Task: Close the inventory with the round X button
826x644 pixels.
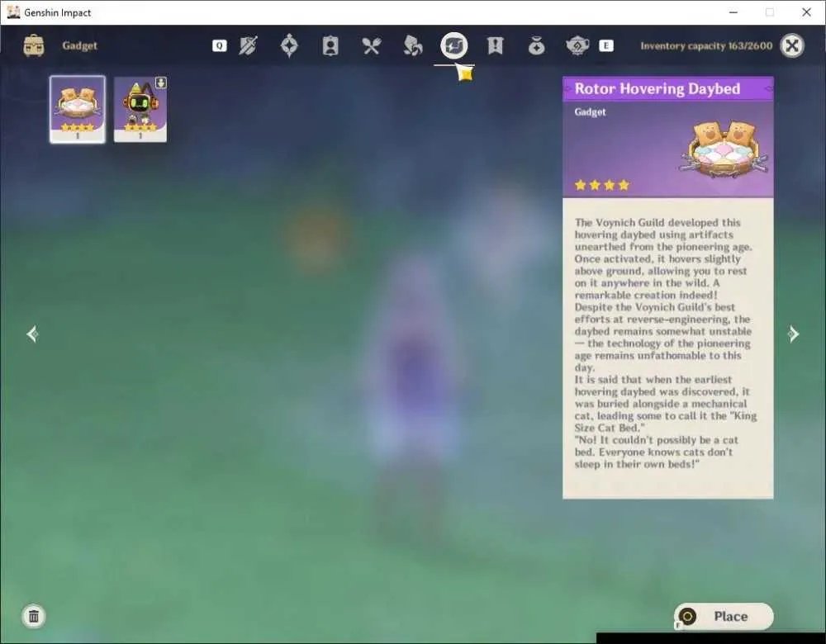Action: click(792, 45)
